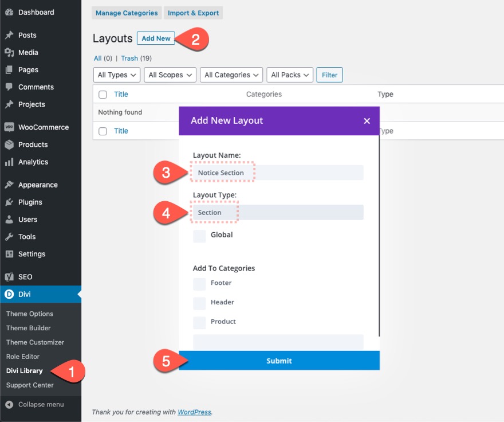Follow the WordPress link in the footer
Screen dimensions: 504x422
point(195,412)
